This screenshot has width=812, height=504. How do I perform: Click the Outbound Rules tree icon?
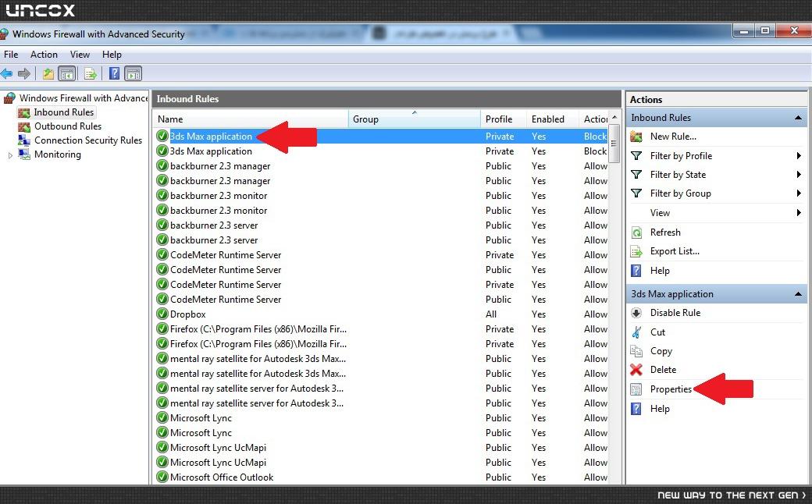[x=24, y=126]
